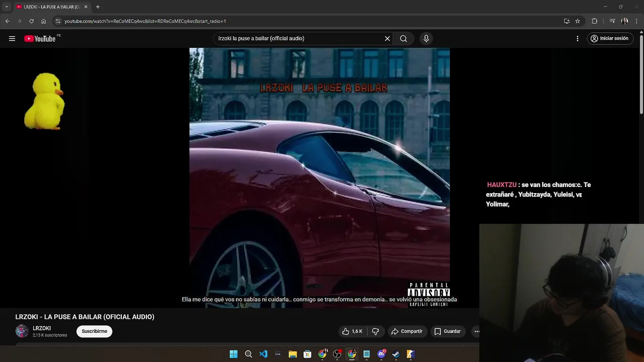Open YouTube settings three-dot menu
This screenshot has width=644, height=362.
pos(578,38)
